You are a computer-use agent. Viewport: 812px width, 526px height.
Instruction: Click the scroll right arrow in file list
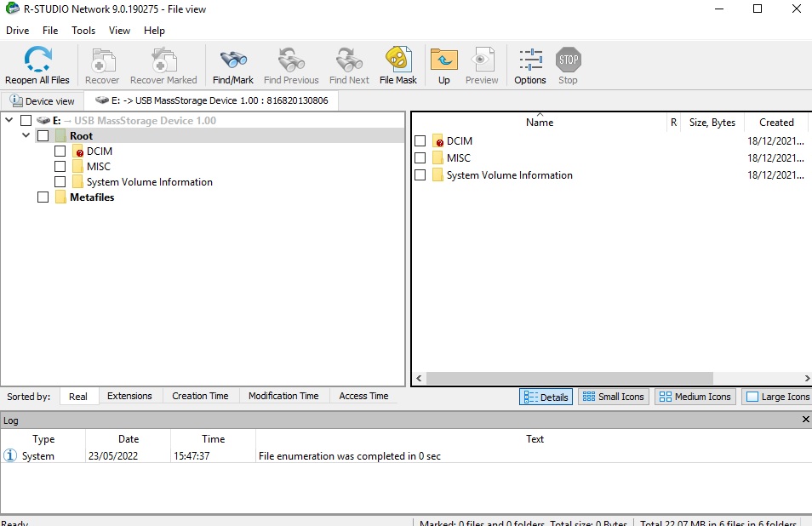pyautogui.click(x=807, y=378)
